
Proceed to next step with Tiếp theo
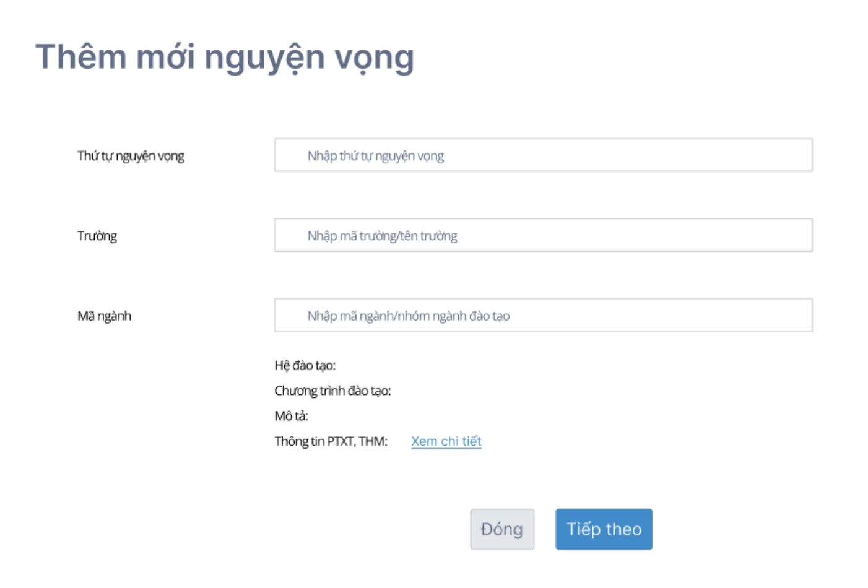click(604, 529)
